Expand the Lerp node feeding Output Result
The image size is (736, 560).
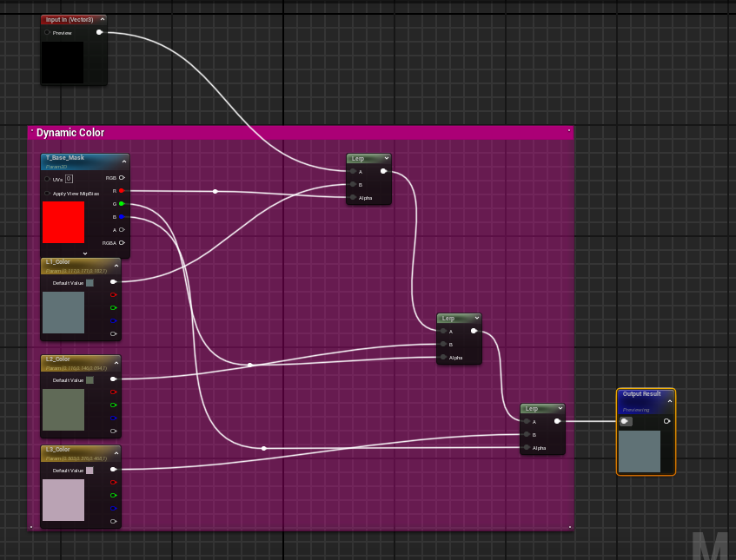(560, 408)
